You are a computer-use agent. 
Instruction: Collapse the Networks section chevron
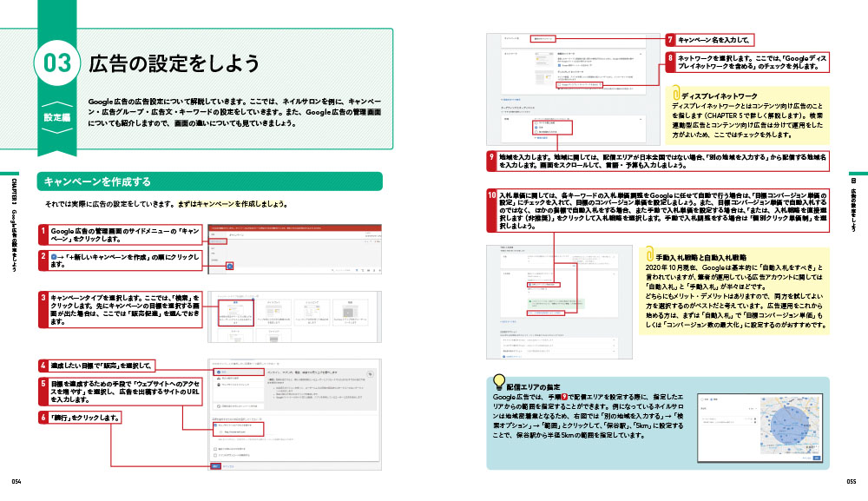(x=641, y=54)
